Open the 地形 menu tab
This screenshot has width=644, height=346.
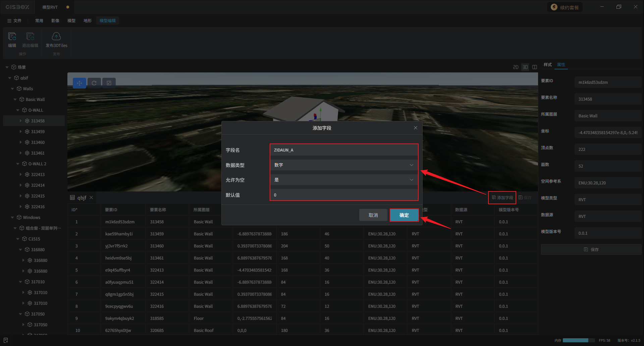(x=87, y=21)
